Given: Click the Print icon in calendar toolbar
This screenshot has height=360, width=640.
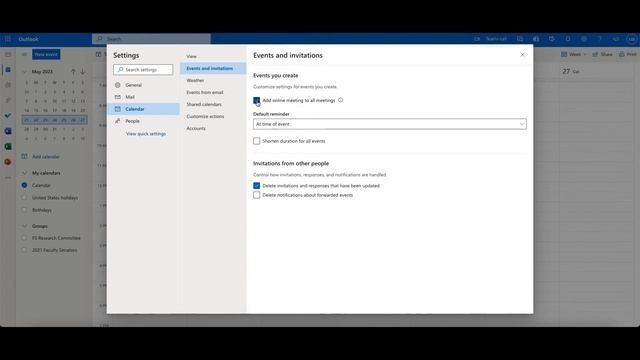Looking at the screenshot, I should click(x=622, y=54).
